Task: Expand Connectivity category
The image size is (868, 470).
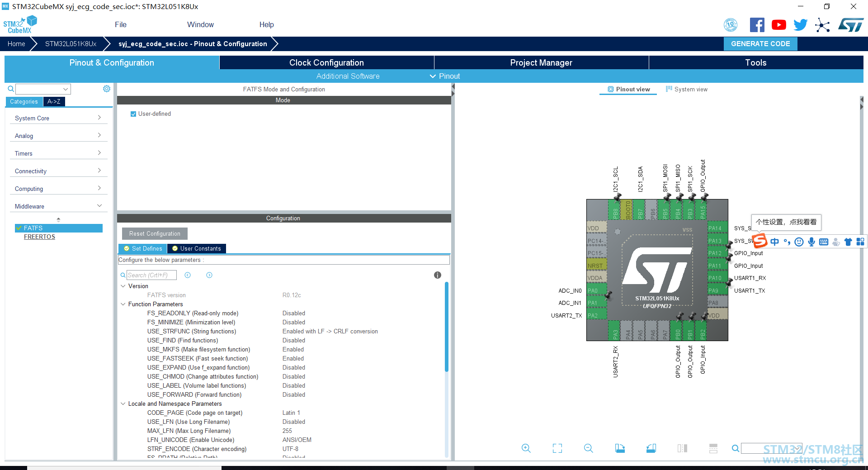Action: point(58,171)
